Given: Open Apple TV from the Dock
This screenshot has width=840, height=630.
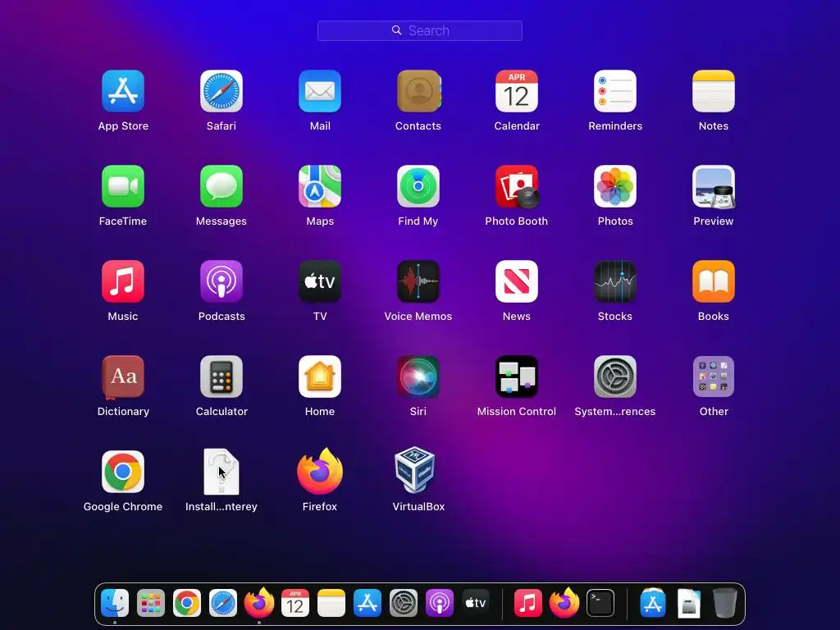Looking at the screenshot, I should click(x=476, y=603).
